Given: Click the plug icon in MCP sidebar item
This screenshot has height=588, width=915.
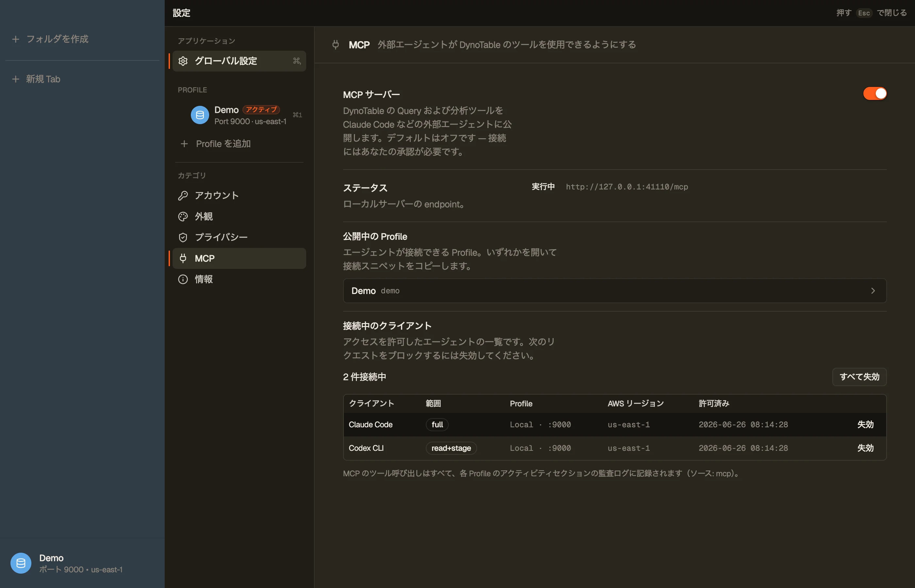Looking at the screenshot, I should [183, 258].
